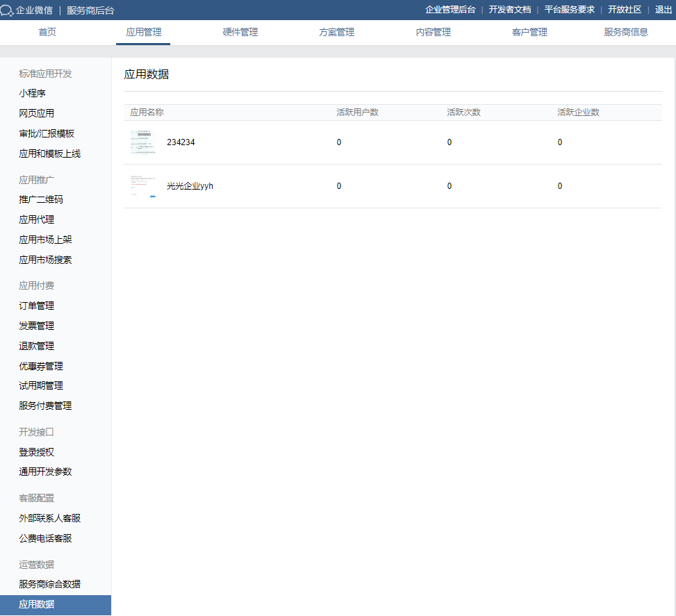This screenshot has height=616, width=676.
Task: Open 应用市场上架 in the sidebar
Action: tap(45, 240)
